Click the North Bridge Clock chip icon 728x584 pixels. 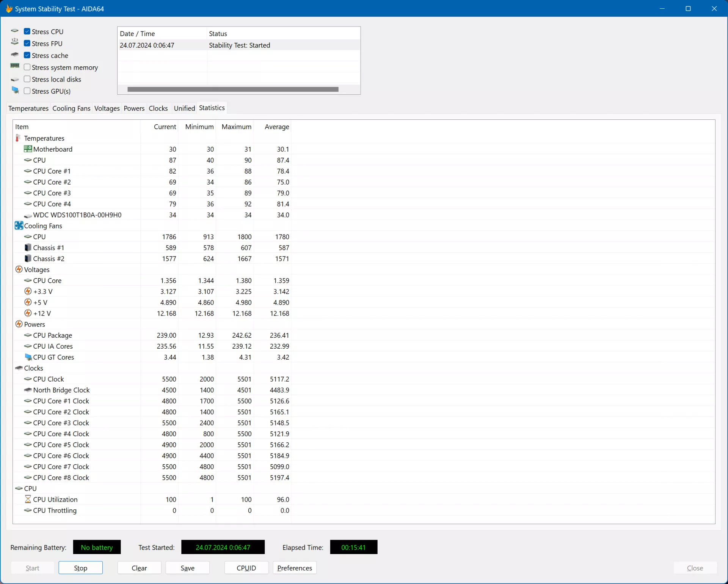[x=28, y=390]
